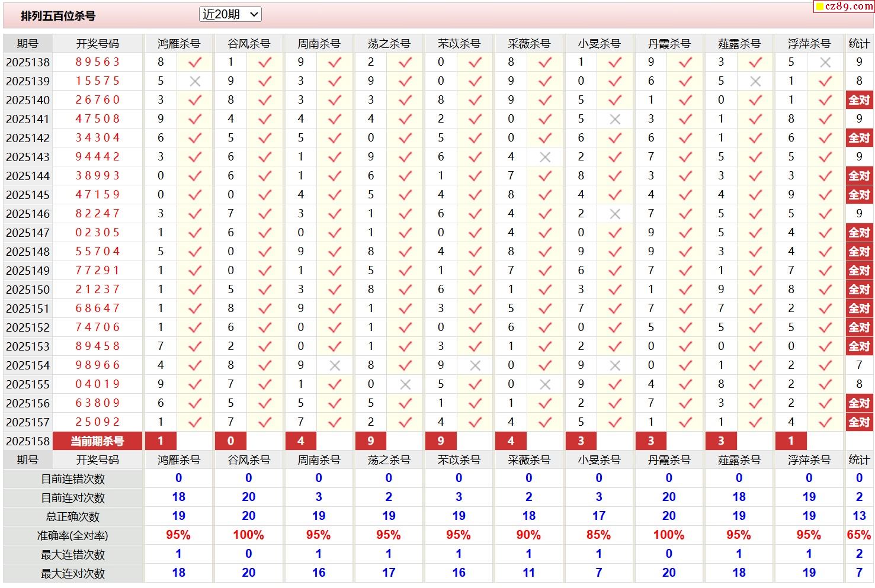
Task: Select the issue number 2025158
Action: pyautogui.click(x=28, y=441)
